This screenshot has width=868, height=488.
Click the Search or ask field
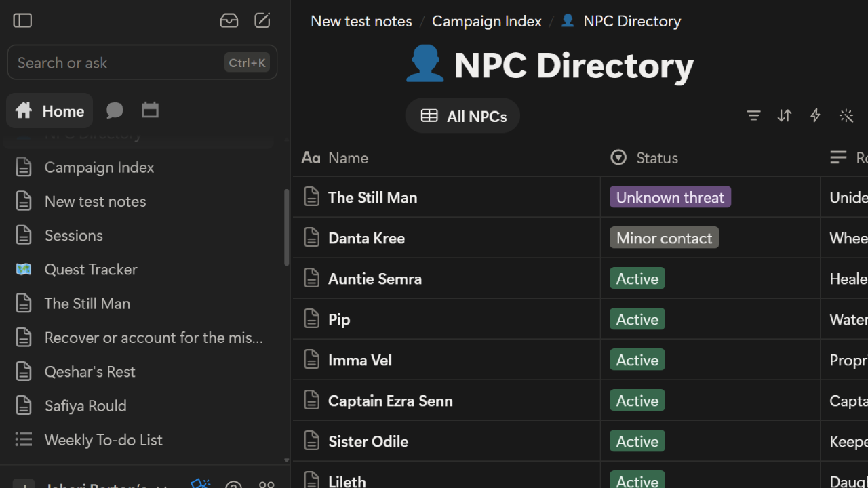(142, 62)
